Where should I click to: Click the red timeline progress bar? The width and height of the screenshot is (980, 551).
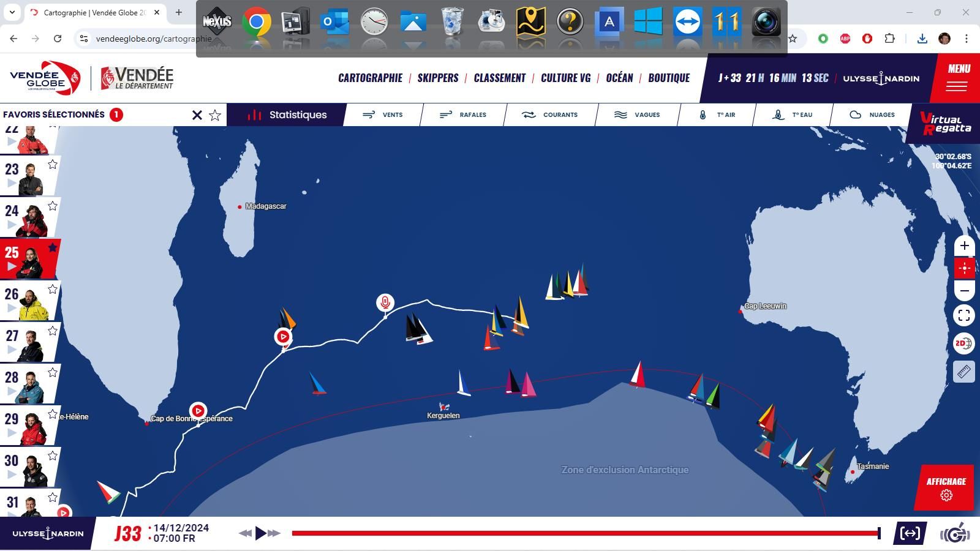coord(585,533)
